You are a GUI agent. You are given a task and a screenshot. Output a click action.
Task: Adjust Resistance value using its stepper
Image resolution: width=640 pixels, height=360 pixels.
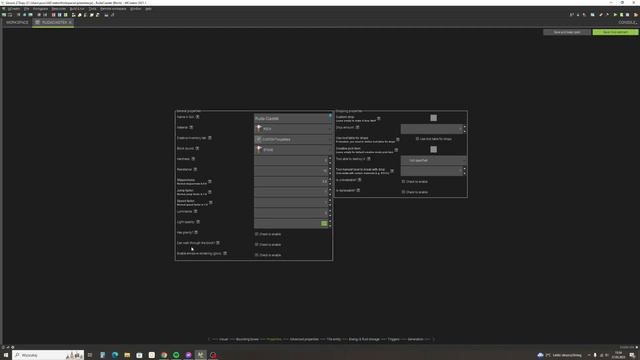point(330,171)
